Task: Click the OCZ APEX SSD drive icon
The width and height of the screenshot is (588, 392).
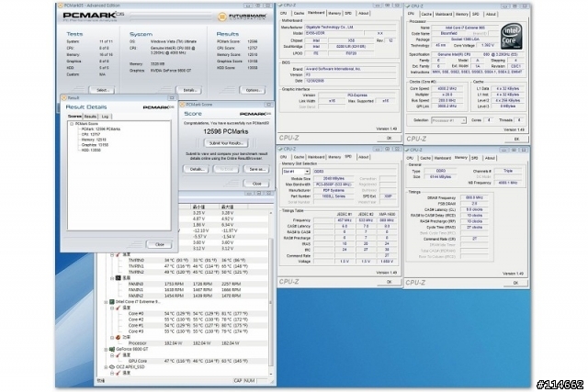Action: 112,367
